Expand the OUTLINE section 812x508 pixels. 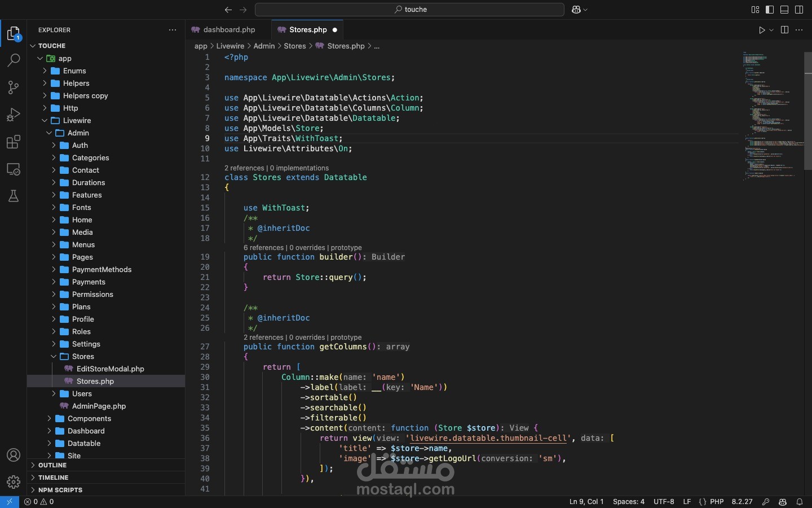coord(52,465)
